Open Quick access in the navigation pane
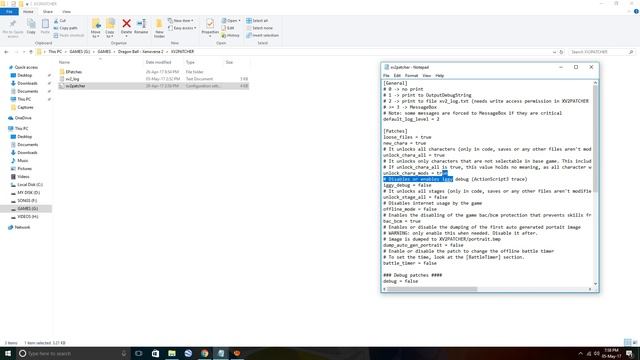This screenshot has height=360, width=640. click(26, 67)
